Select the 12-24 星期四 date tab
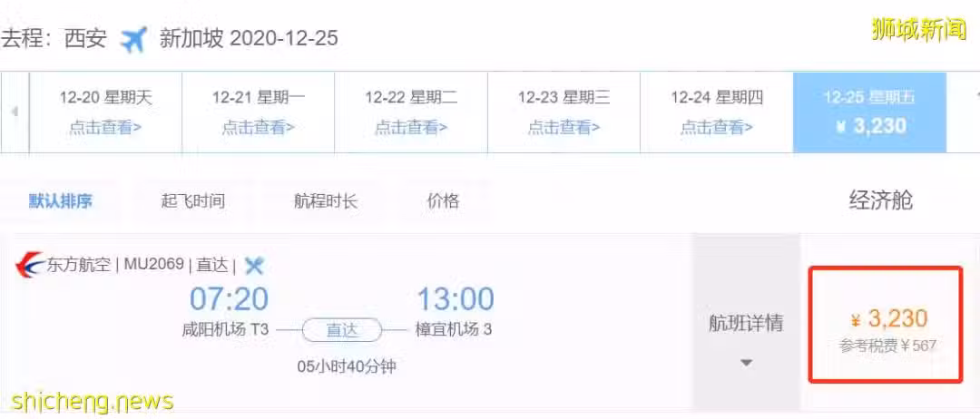980x419 pixels. click(x=717, y=112)
